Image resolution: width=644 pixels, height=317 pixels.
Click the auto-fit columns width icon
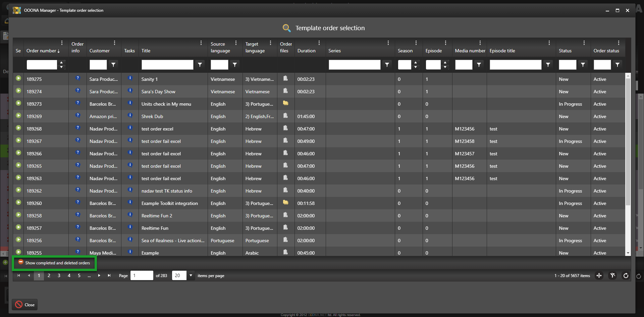pyautogui.click(x=599, y=276)
